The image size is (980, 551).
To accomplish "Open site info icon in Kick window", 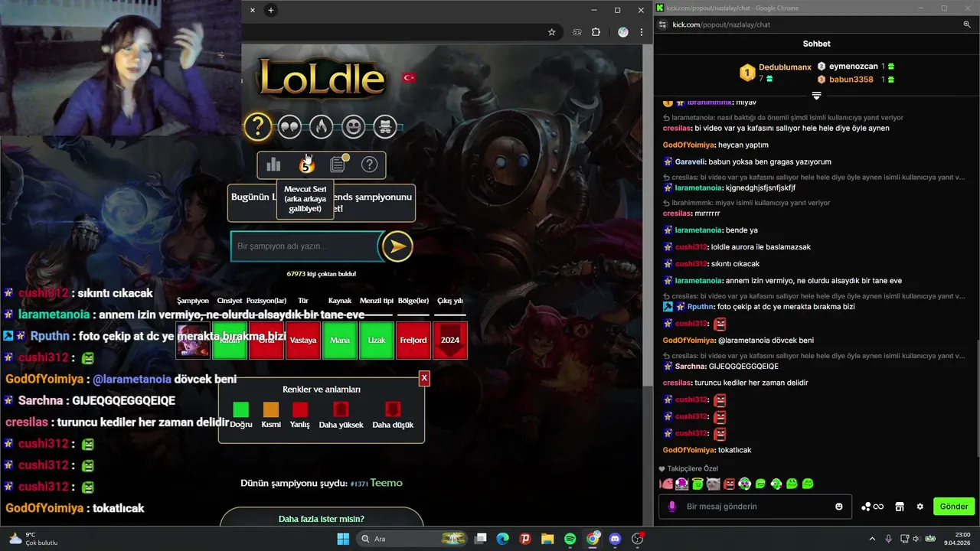I will point(663,24).
